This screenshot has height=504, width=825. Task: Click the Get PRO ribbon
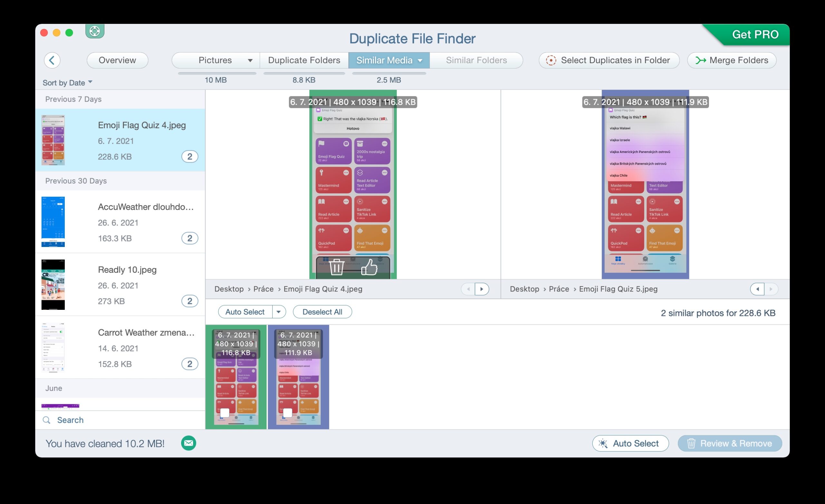755,34
